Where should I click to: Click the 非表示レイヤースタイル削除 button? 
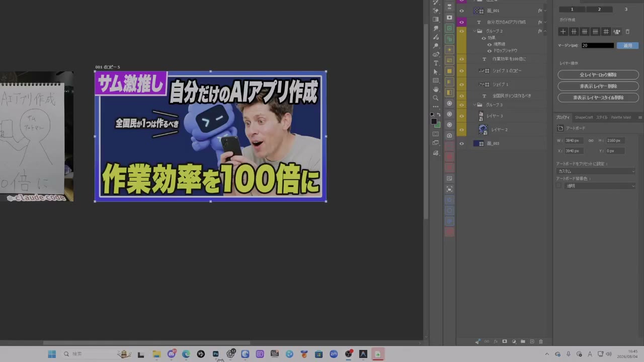598,98
